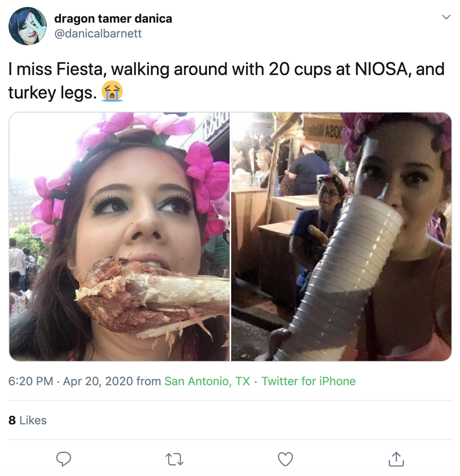Open the @danicalbarnett handle link
Screen dimensions: 460x476
click(x=98, y=34)
